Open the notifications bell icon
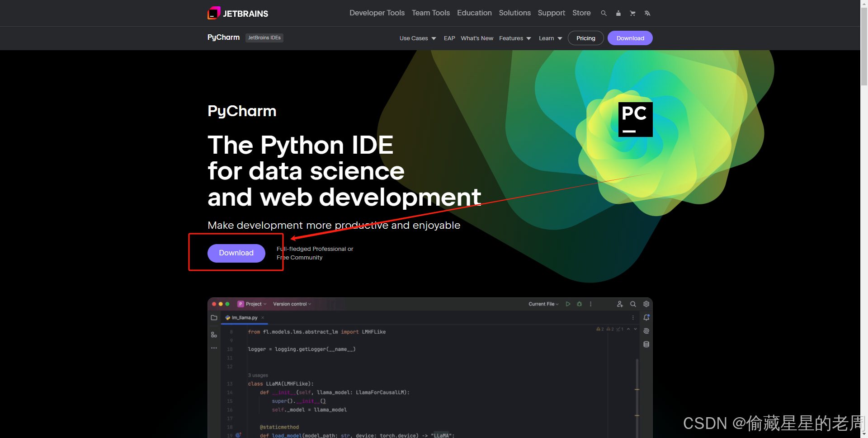 pos(646,318)
